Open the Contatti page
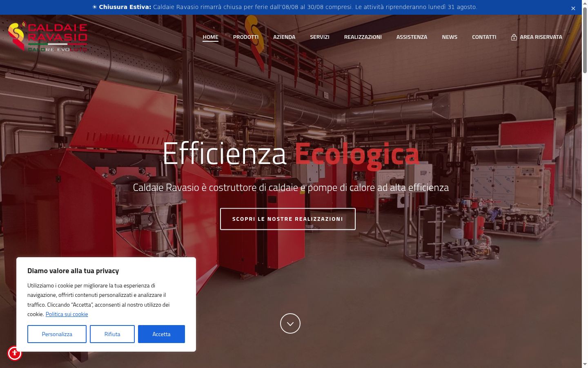 click(484, 37)
